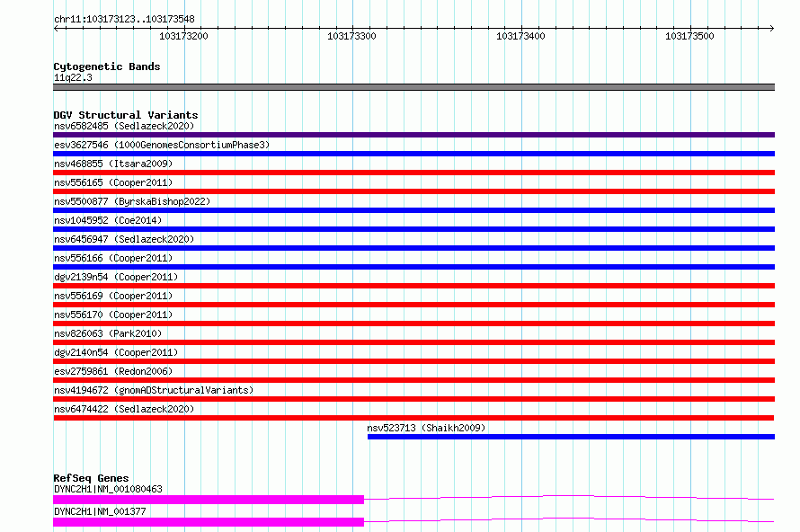Viewport: 800px width, 532px height.
Task: Open nsv5500877 (ByrskaBishop2022) variant
Action: 132,201
